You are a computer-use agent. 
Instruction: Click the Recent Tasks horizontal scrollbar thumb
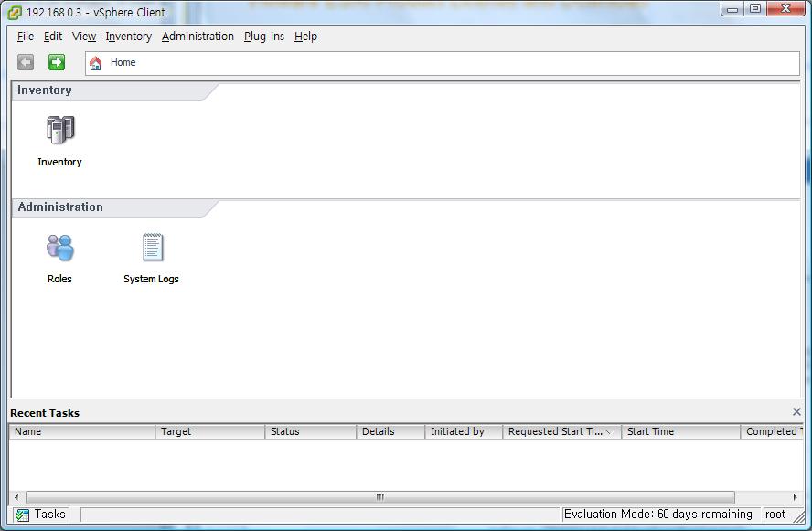pos(380,498)
